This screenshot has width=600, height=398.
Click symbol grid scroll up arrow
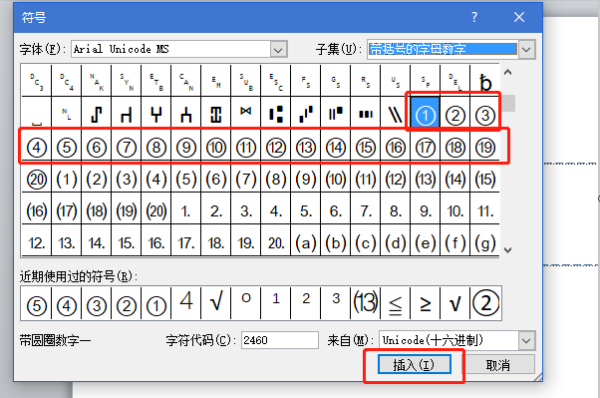coord(508,72)
